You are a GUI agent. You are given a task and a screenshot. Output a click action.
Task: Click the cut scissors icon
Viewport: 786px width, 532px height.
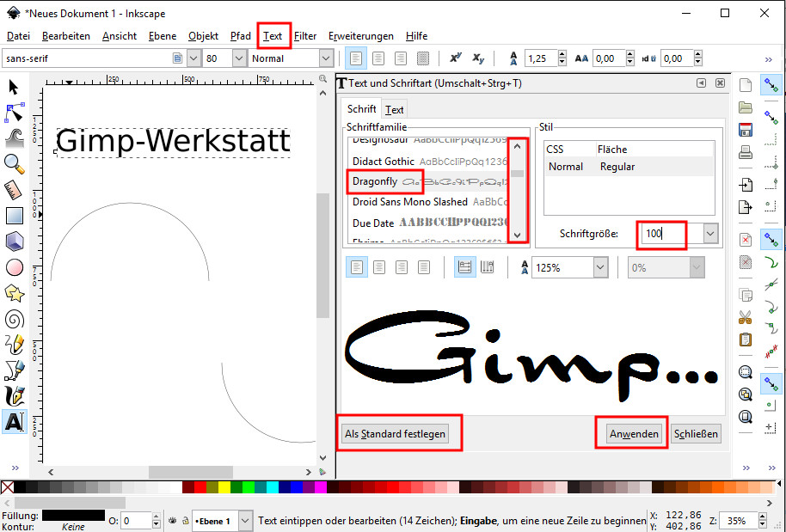pos(746,317)
